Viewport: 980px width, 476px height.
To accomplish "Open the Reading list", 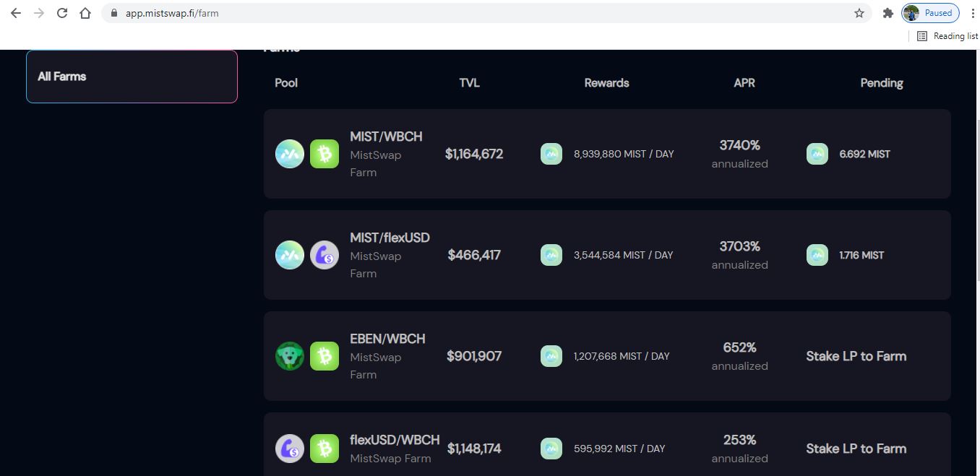I will [x=947, y=36].
